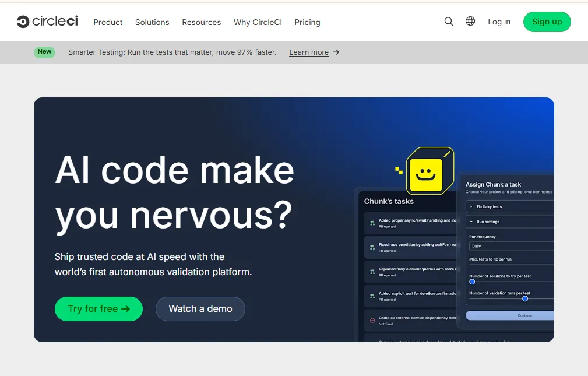
Task: Click the CircleCI logo
Action: 47,22
